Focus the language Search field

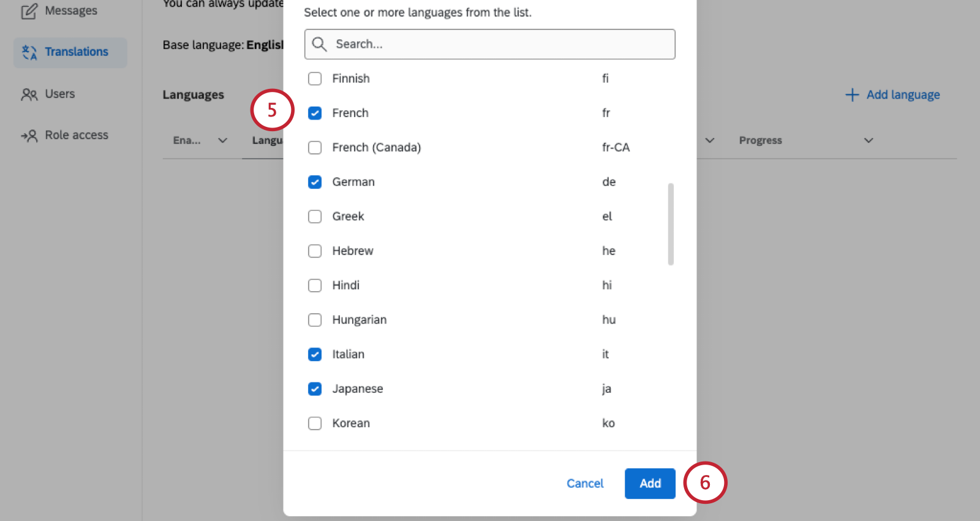pyautogui.click(x=490, y=44)
